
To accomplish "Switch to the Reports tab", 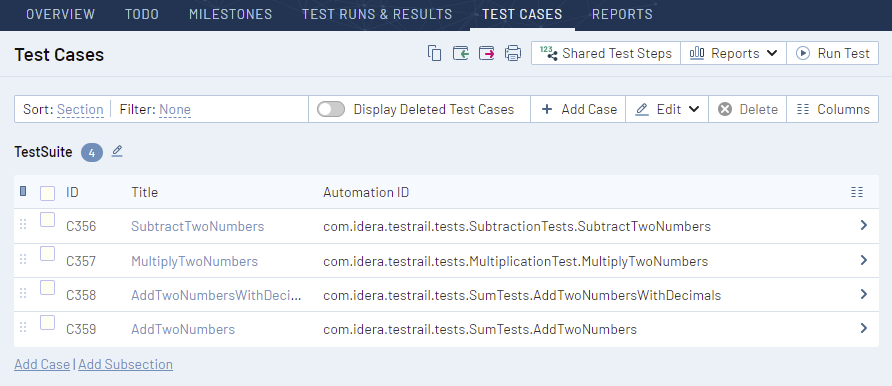I will click(622, 14).
